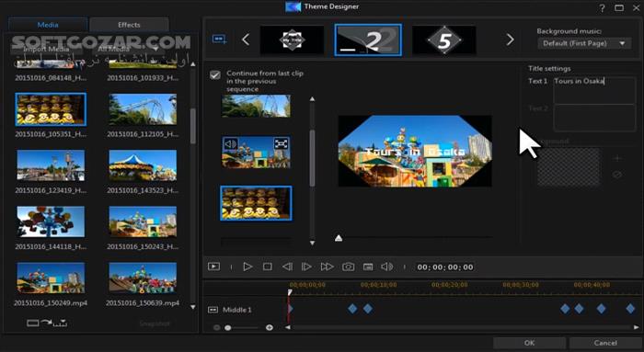Click sequence clip list scroll up arrow
The width and height of the screenshot is (644, 352).
coord(312,99)
